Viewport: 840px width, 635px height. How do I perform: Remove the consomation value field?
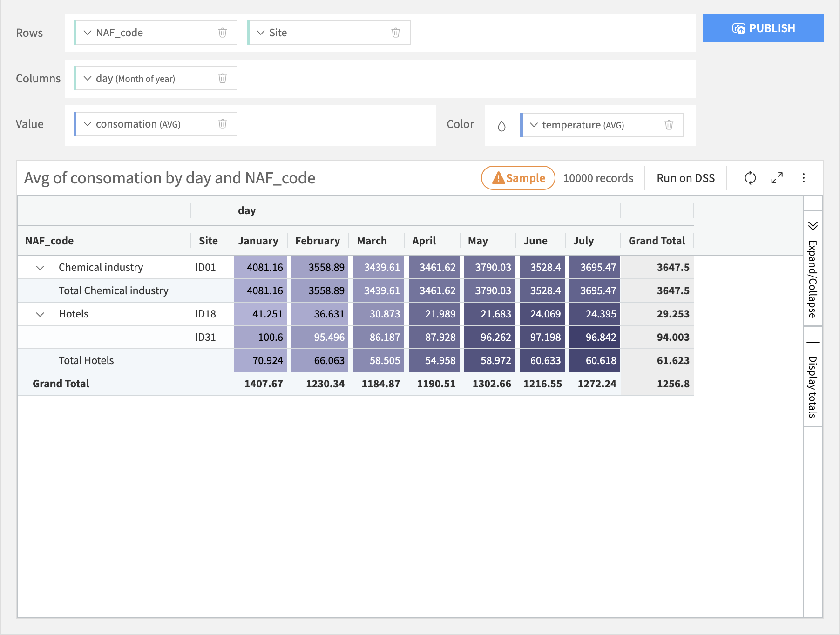(x=223, y=124)
